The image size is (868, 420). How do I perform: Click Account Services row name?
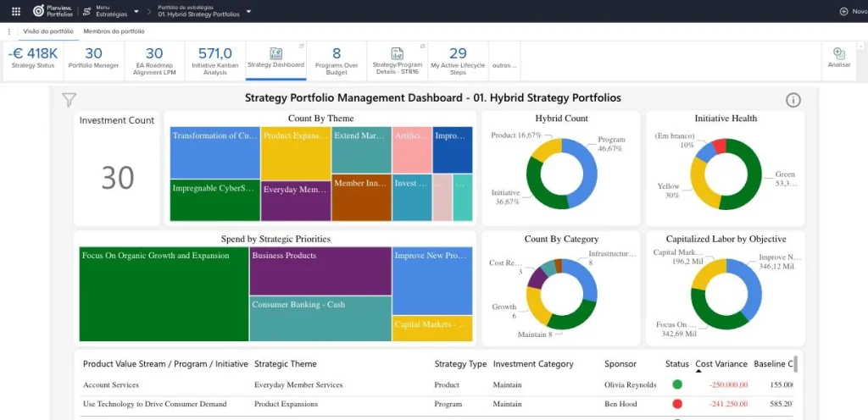click(111, 384)
